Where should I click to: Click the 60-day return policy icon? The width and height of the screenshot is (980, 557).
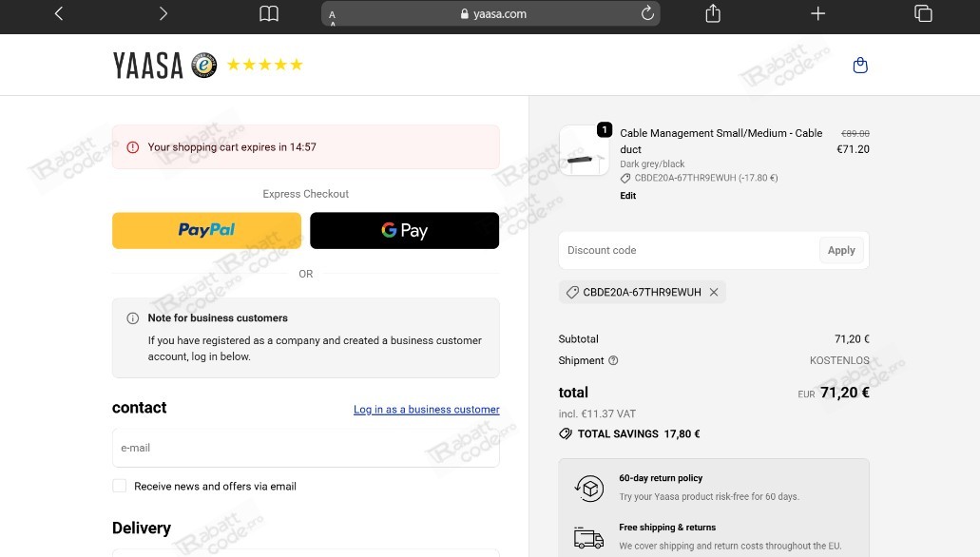tap(588, 489)
